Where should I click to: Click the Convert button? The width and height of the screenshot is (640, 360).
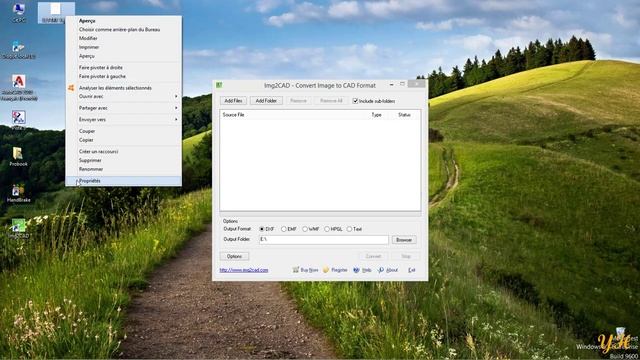[x=373, y=256]
